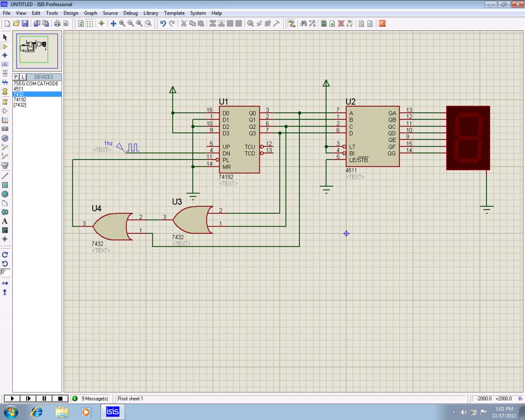Rotate clockwise using the rotation icon

[5, 254]
